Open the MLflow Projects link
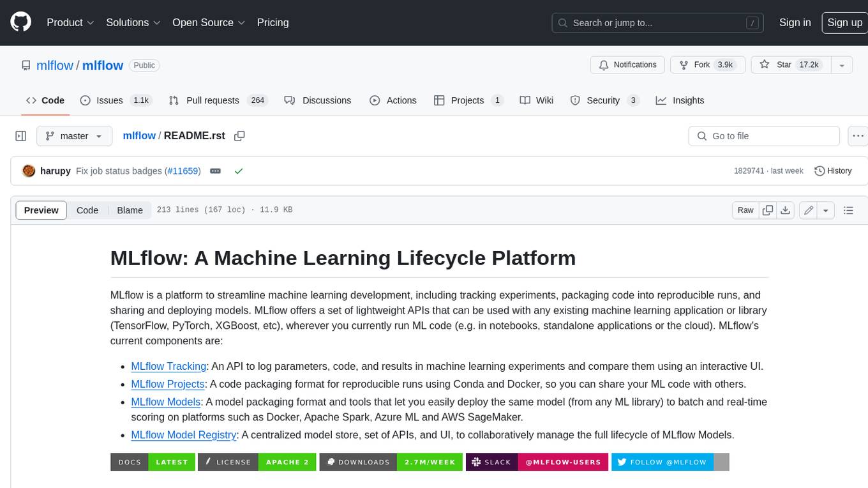 click(168, 385)
